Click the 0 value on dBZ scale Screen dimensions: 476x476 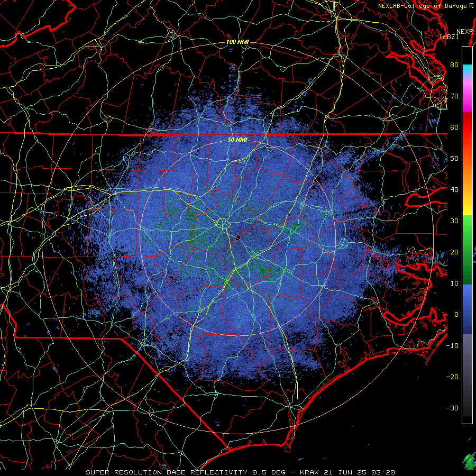456,315
